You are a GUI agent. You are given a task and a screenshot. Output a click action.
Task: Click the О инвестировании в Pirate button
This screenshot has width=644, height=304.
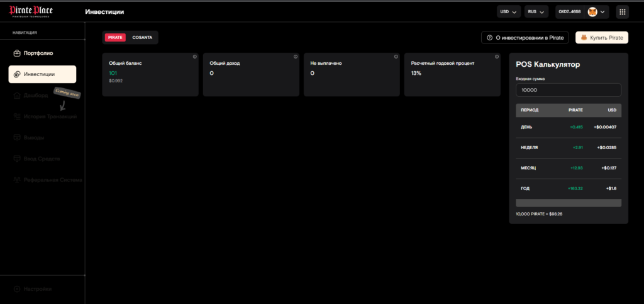[x=525, y=38]
